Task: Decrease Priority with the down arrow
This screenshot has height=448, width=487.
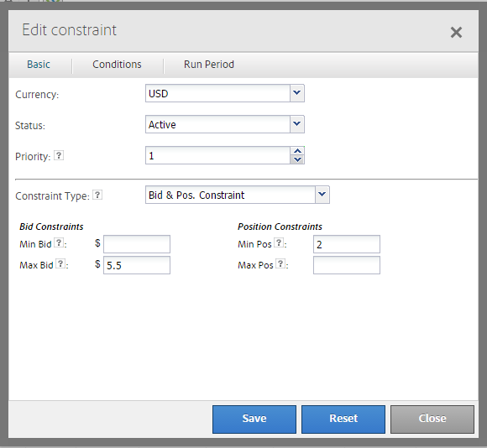Action: pos(297,159)
